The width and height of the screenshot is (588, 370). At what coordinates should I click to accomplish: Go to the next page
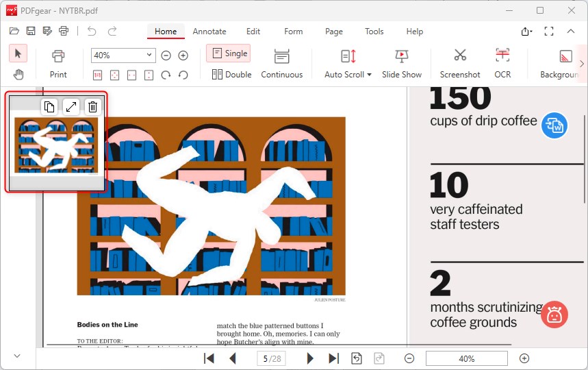tap(310, 358)
